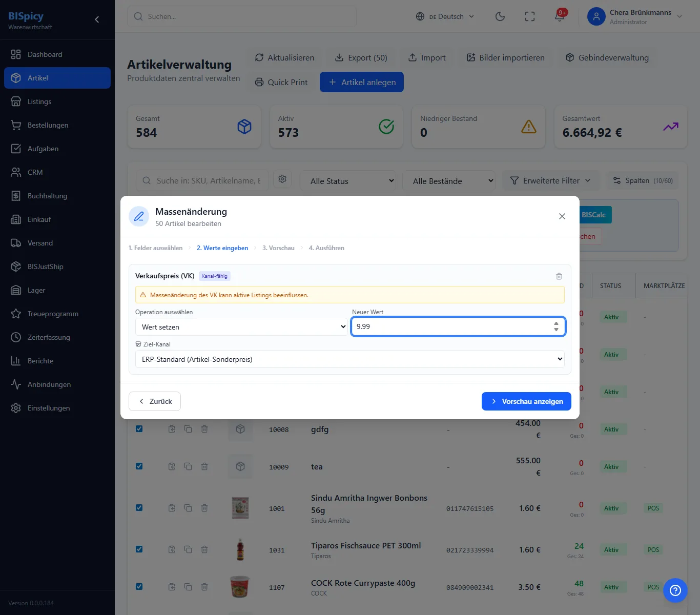Open the help question mark button

point(675,590)
